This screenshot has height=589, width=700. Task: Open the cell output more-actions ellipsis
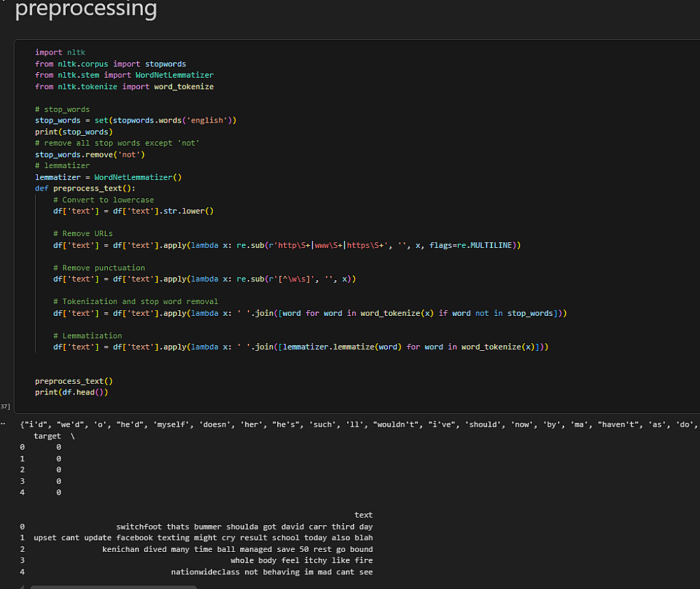pyautogui.click(x=3, y=424)
